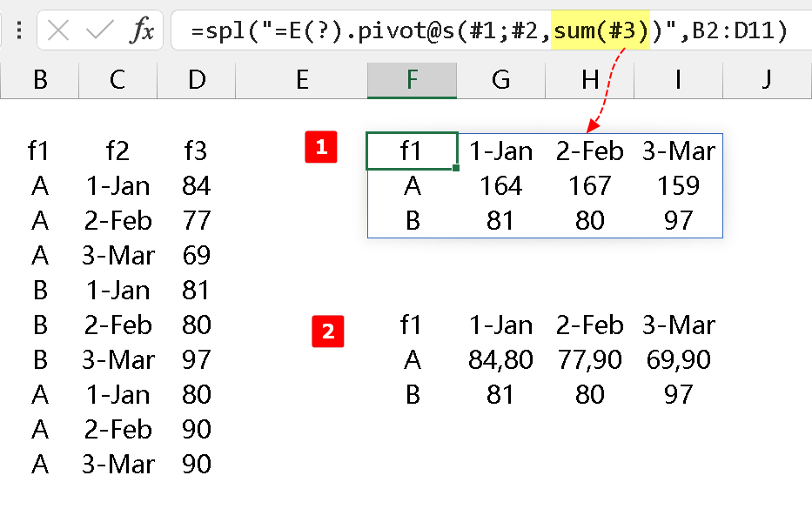Click the Cancel (X) formula bar icon
812x509 pixels.
click(x=58, y=31)
